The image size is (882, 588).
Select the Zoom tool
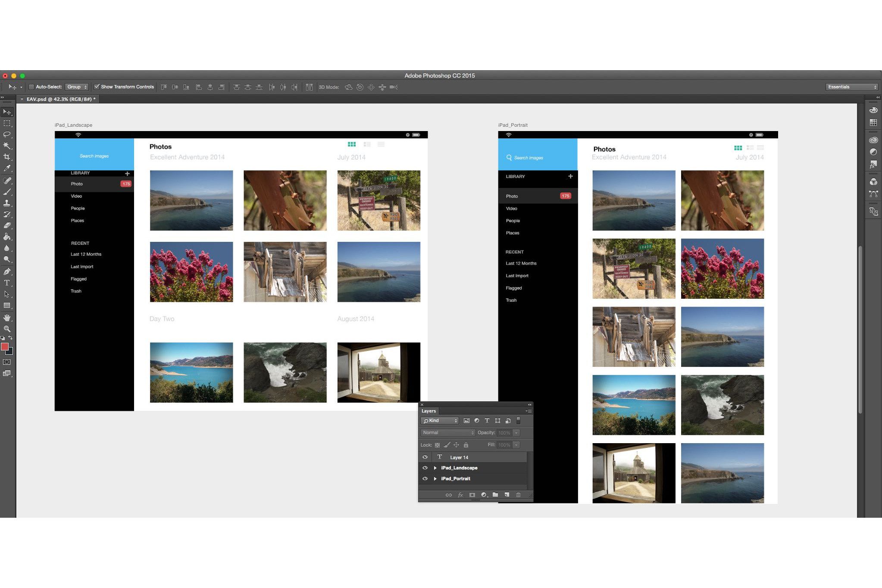7,328
